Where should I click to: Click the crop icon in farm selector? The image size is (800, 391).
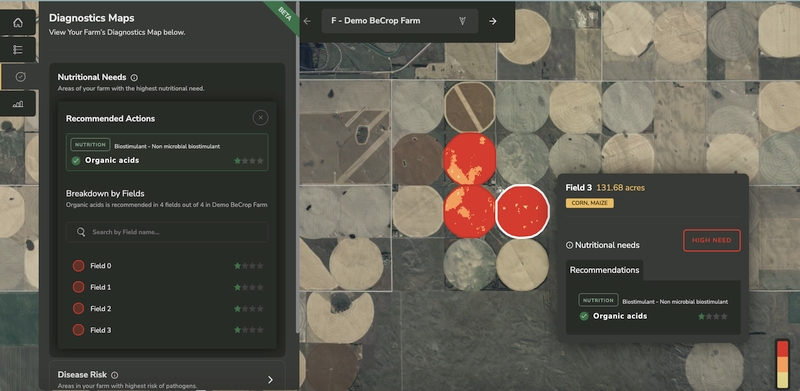coord(462,21)
